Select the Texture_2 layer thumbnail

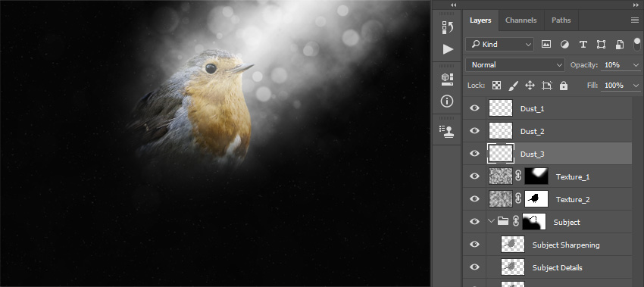501,198
